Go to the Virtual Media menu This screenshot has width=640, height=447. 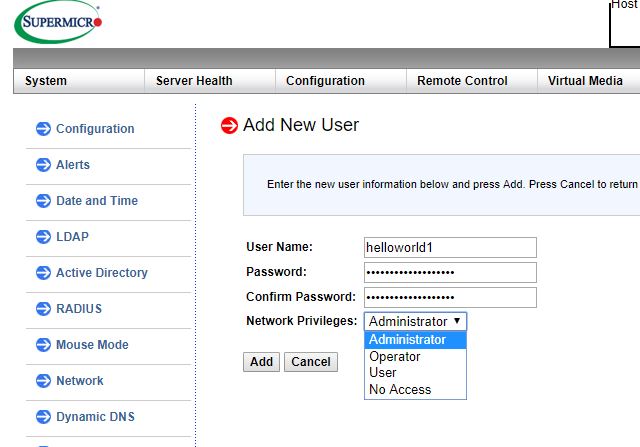tap(585, 81)
